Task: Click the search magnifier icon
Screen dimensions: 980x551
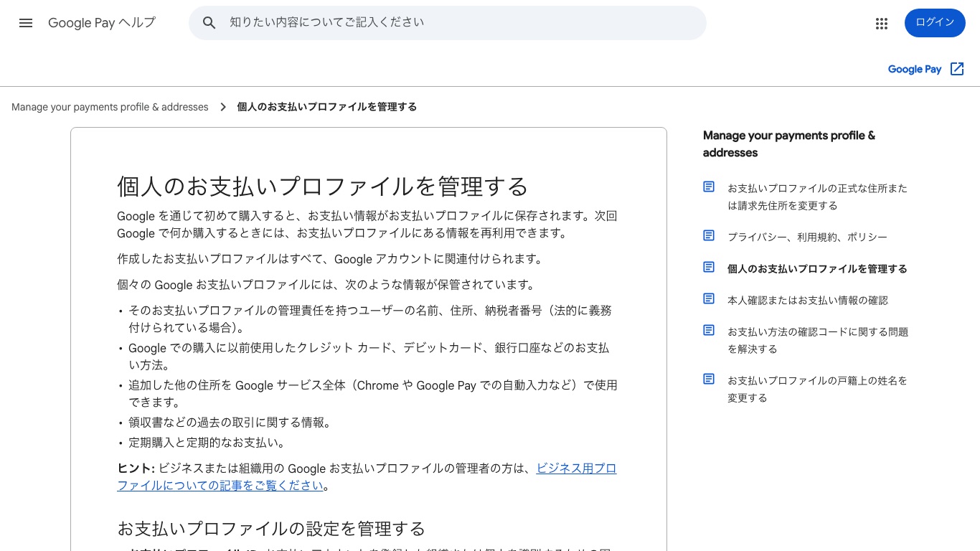Action: (x=209, y=23)
